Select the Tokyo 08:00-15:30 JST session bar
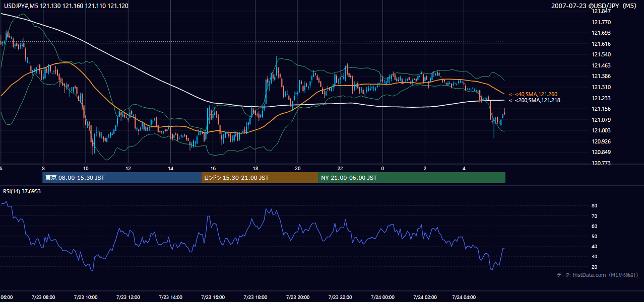The width and height of the screenshot is (644, 302). pyautogui.click(x=121, y=178)
